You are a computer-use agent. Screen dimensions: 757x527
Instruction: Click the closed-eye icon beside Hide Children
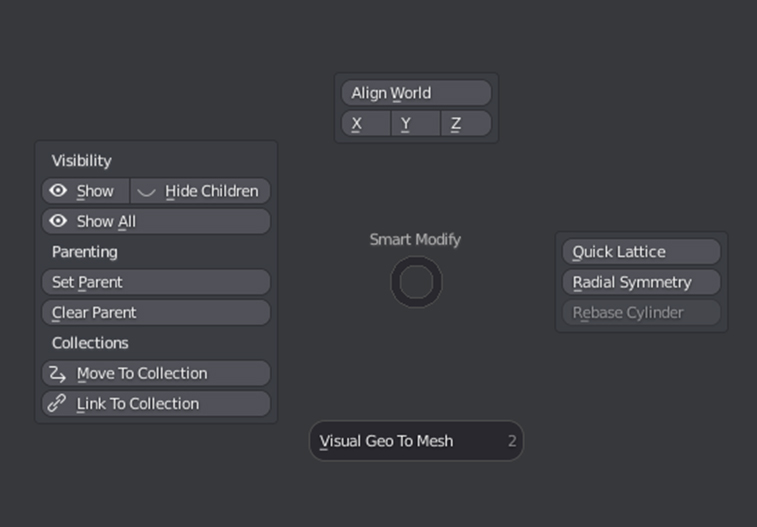click(x=146, y=192)
